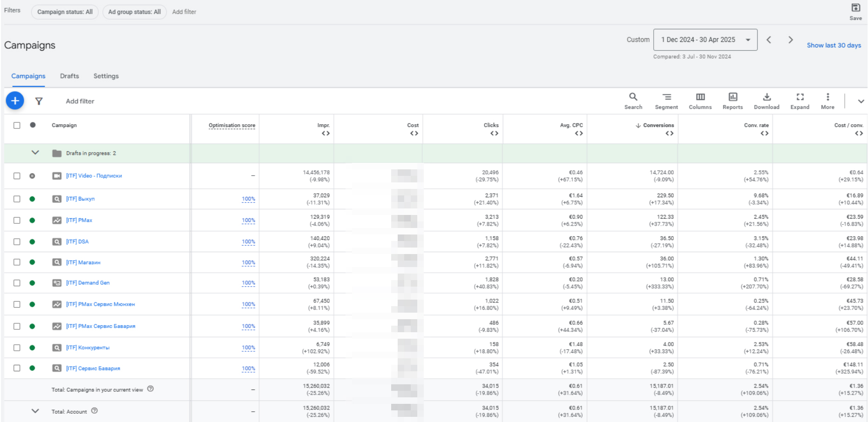This screenshot has width=868, height=422.
Task: Expand the Total: Account row
Action: point(35,411)
